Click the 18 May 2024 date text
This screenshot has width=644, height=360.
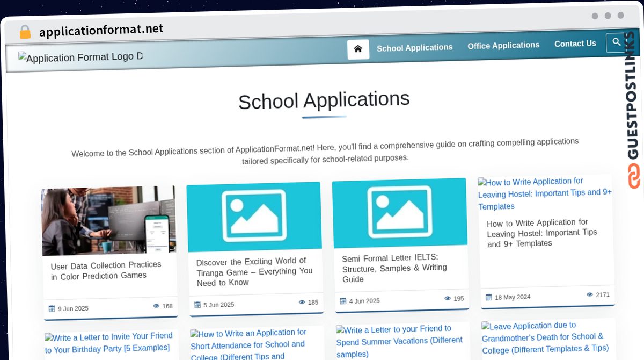(x=513, y=297)
